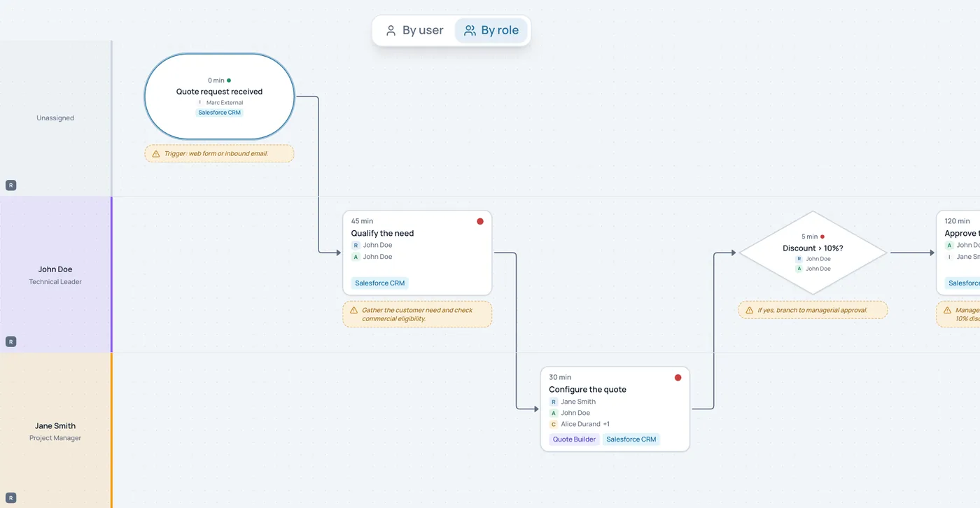Viewport: 980px width, 508px height.
Task: Click the Quote Builder tag
Action: click(574, 439)
